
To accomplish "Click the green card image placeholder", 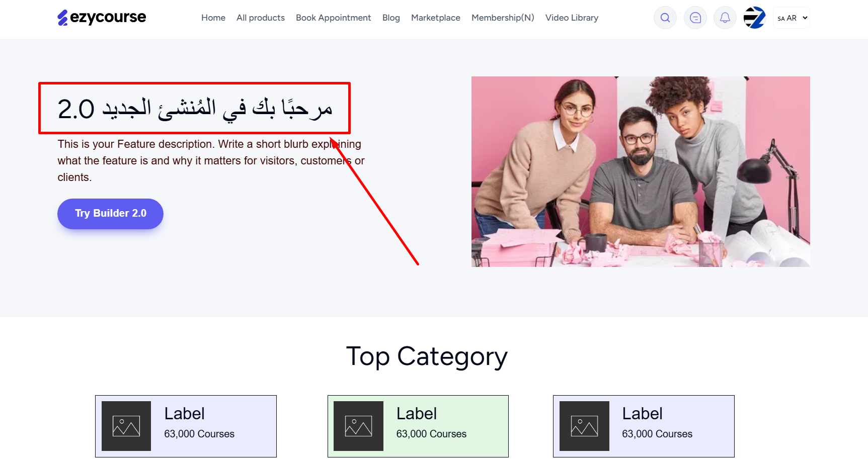I will point(358,426).
